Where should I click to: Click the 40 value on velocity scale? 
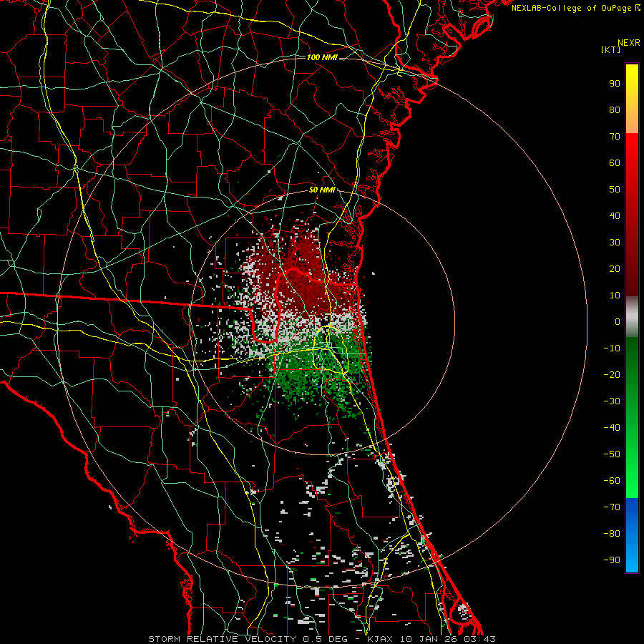click(615, 215)
